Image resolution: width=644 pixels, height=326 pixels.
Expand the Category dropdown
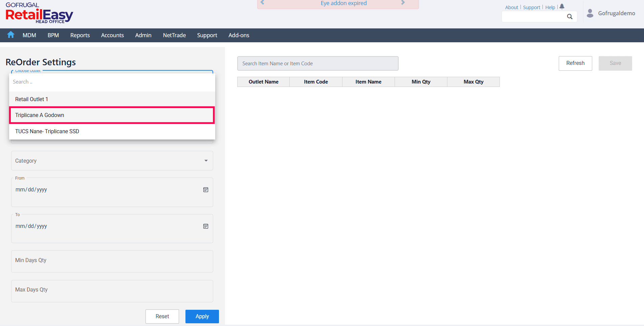112,161
